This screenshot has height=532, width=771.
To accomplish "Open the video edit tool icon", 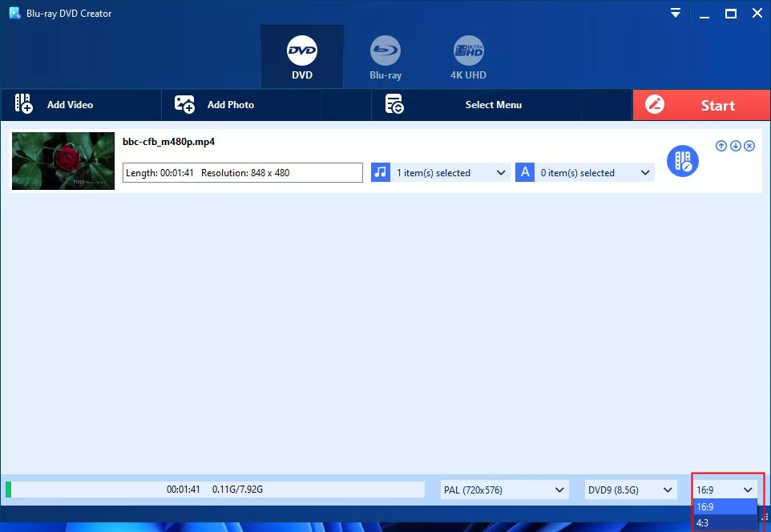I will point(683,161).
